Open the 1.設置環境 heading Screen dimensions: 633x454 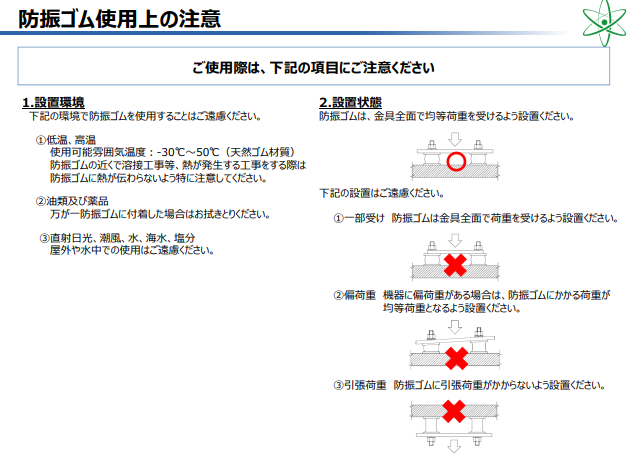point(53,103)
